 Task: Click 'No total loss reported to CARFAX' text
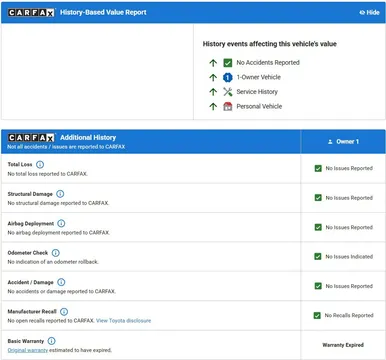(48, 174)
